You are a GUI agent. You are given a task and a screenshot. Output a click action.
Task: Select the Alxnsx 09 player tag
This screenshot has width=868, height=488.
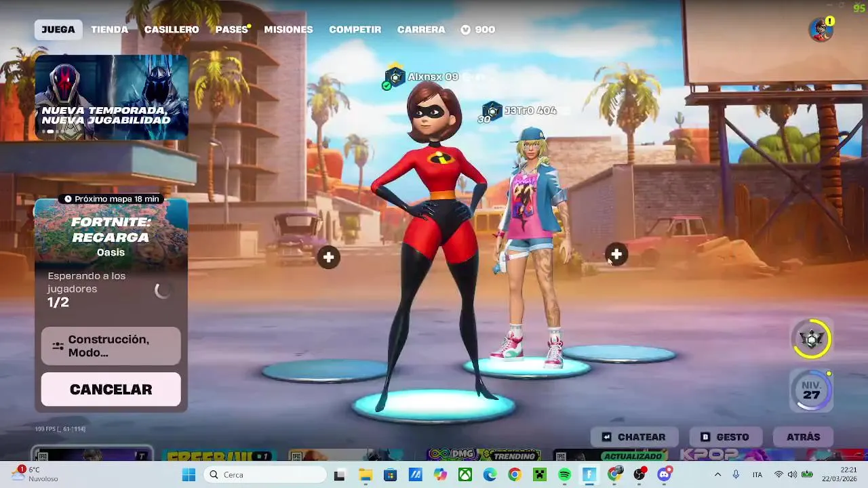(422, 77)
